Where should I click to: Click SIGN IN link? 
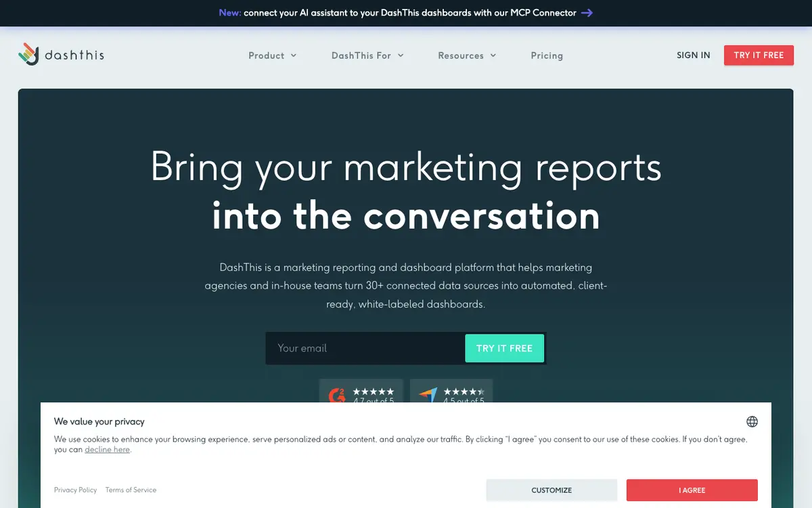pos(694,56)
